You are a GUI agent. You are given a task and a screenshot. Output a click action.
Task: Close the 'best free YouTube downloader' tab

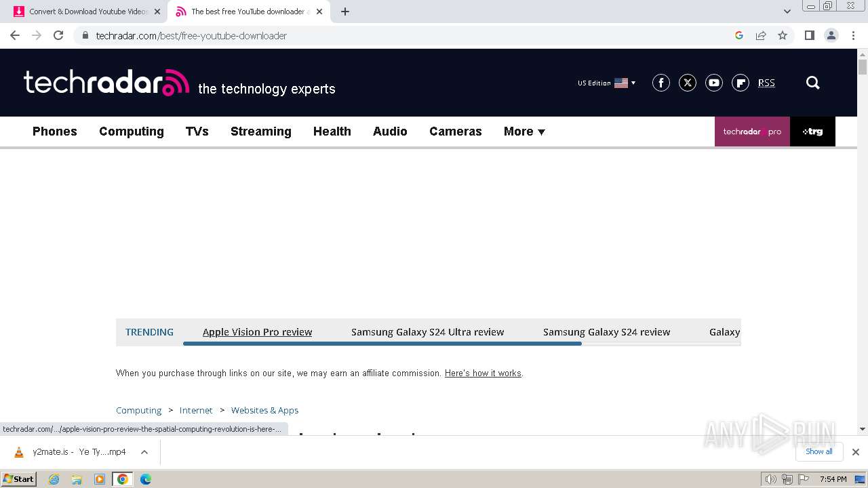point(319,12)
